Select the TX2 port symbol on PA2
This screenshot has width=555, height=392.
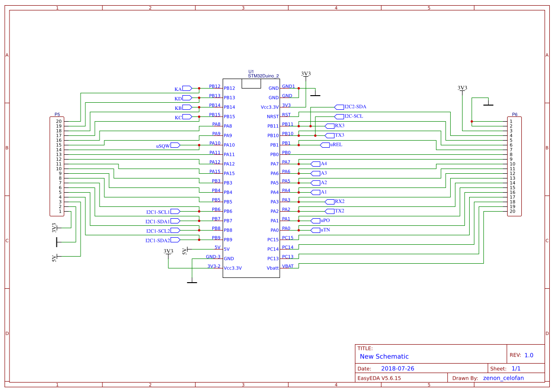330,211
